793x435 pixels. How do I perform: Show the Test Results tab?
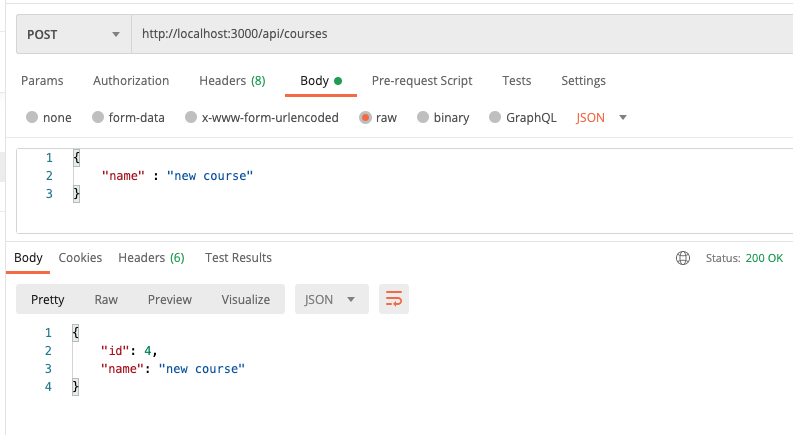click(238, 258)
